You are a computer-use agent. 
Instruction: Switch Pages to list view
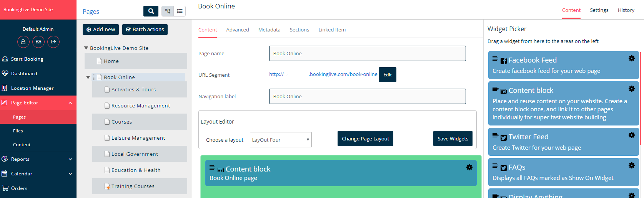pyautogui.click(x=180, y=11)
